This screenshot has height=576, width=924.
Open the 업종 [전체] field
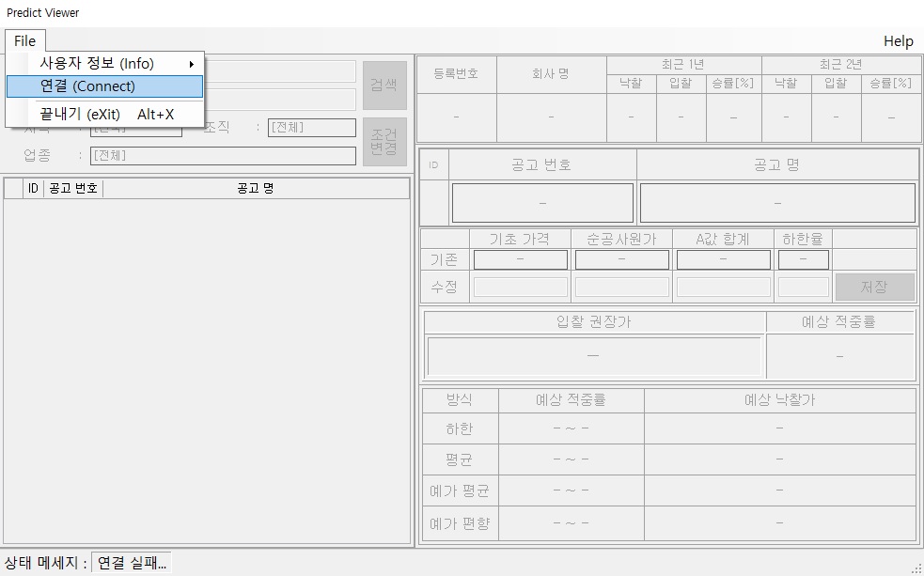click(223, 156)
